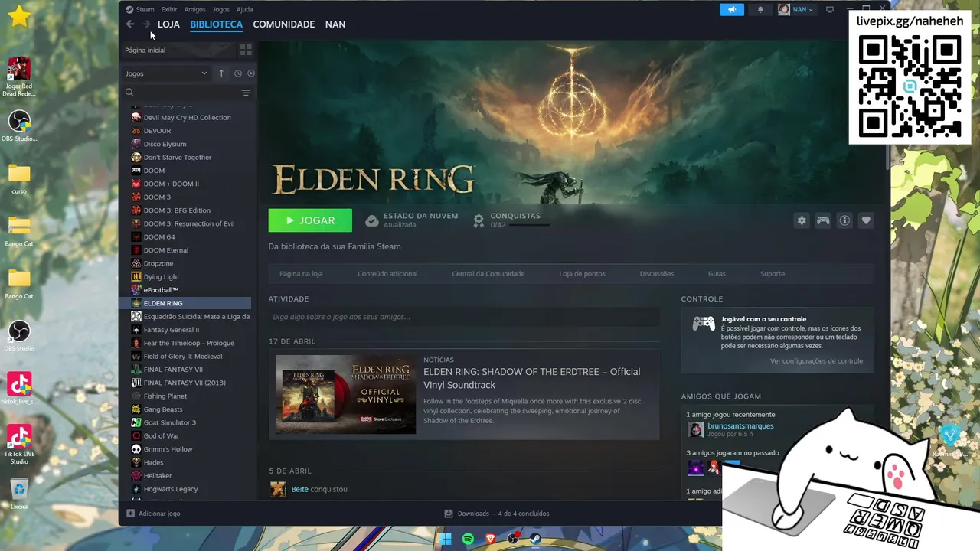Viewport: 980px width, 551px height.
Task: Open the Downloads status bar
Action: tap(496, 514)
